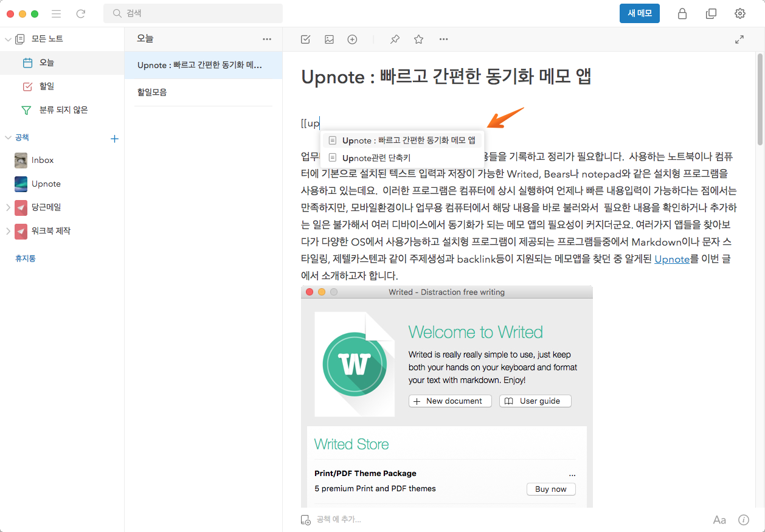Add a new notebook with plus
This screenshot has width=765, height=532.
pyautogui.click(x=114, y=139)
